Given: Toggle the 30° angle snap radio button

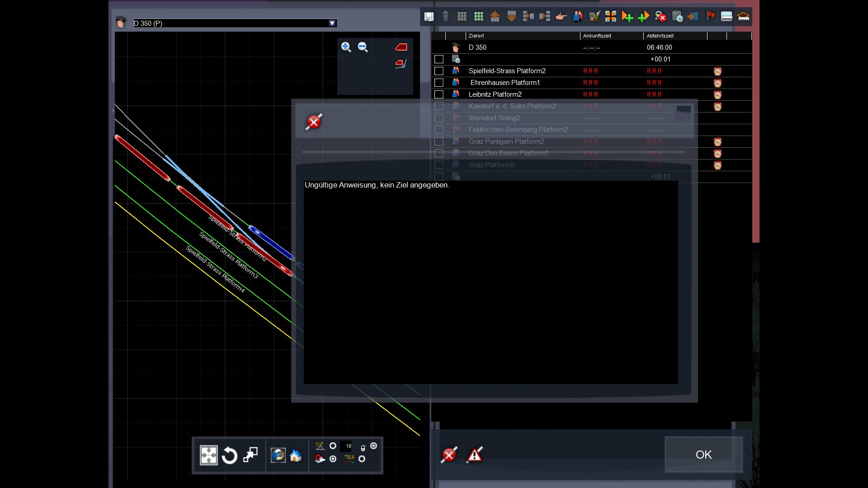Looking at the screenshot, I should click(x=333, y=446).
